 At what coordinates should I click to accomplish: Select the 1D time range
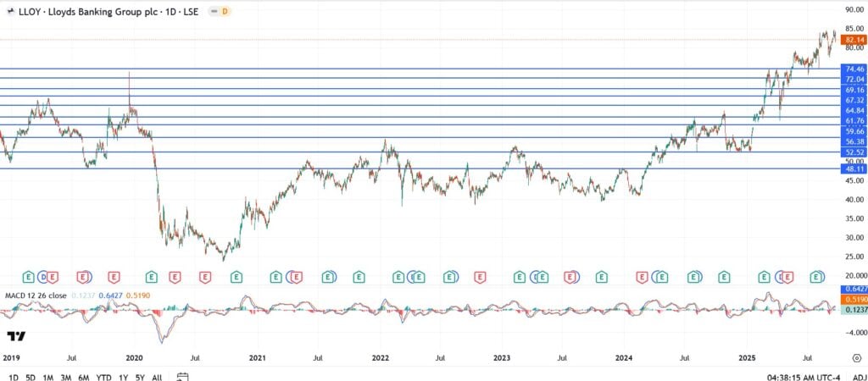coord(14,377)
